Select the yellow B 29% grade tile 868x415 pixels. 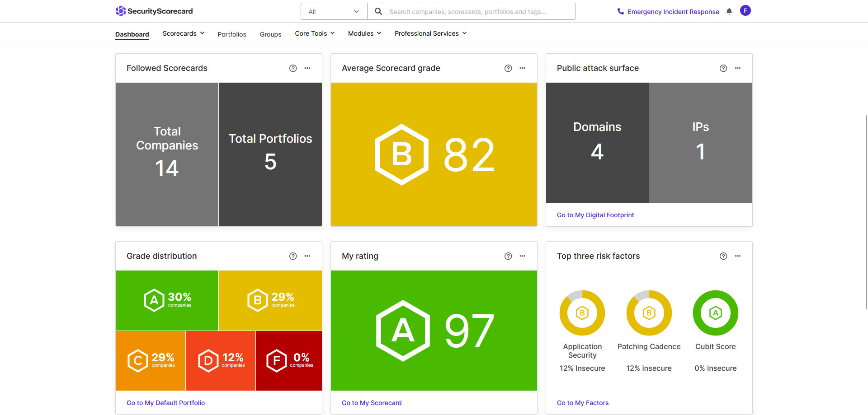(270, 300)
